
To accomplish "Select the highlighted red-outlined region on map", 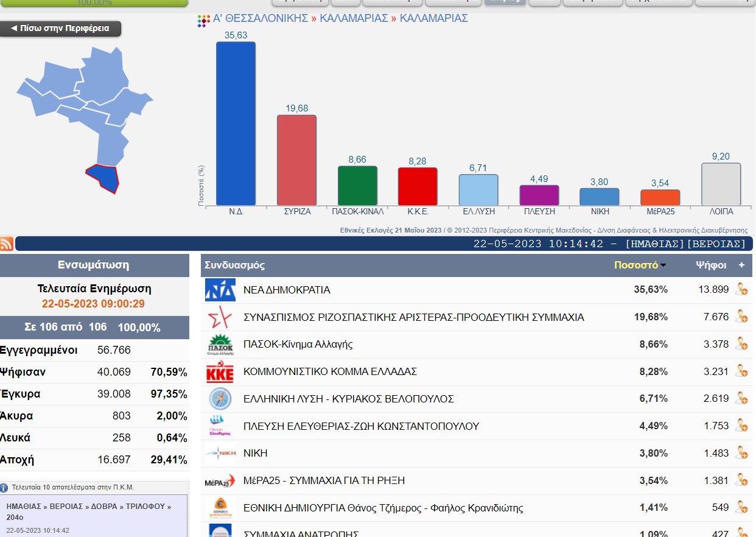I will pyautogui.click(x=103, y=178).
